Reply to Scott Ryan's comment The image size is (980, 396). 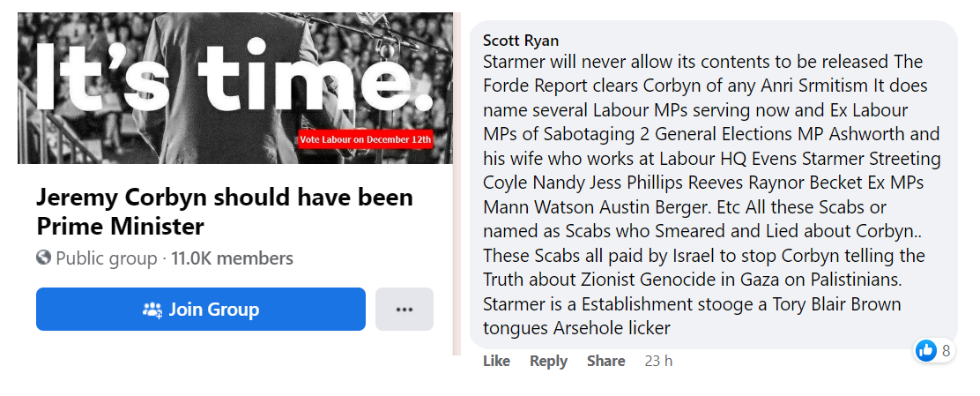coord(548,361)
